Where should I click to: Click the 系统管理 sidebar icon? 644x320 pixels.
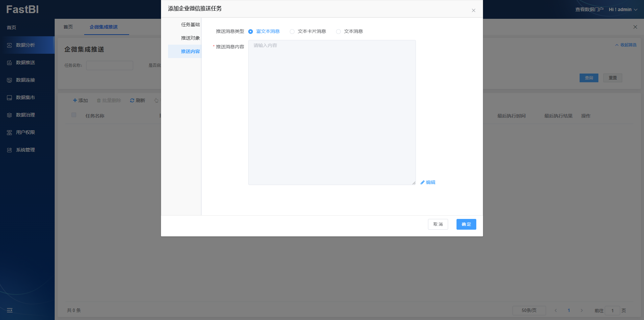(9, 150)
